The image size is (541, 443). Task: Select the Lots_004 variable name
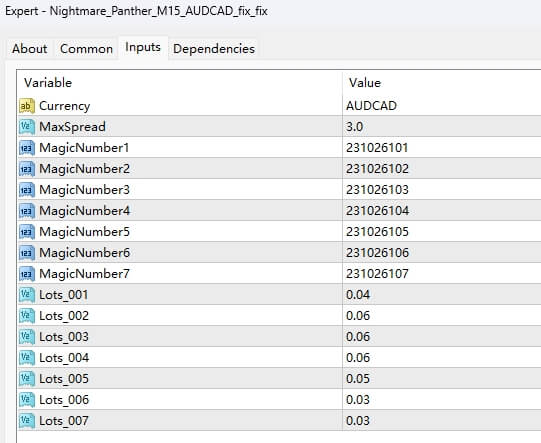click(64, 358)
